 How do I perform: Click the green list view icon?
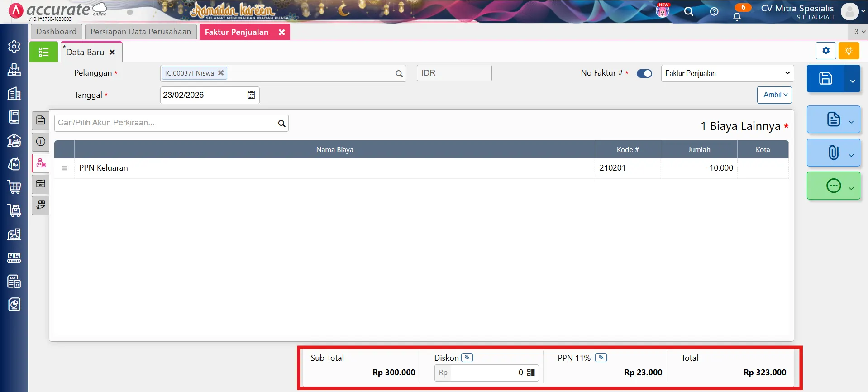[43, 52]
